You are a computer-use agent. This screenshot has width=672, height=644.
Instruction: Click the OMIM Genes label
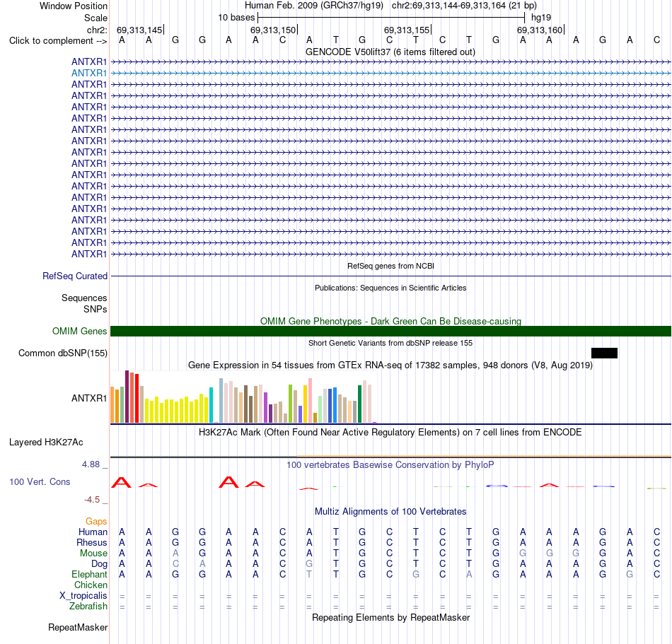pos(79,332)
